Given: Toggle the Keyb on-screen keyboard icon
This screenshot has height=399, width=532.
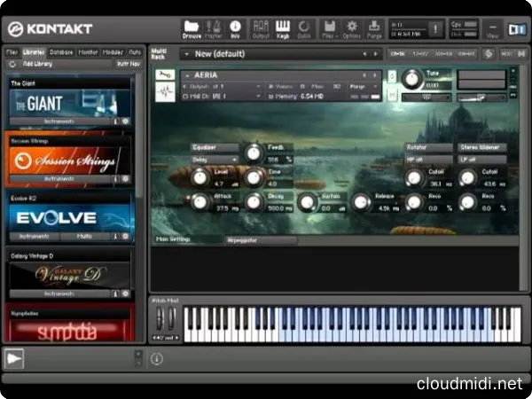Looking at the screenshot, I should [x=284, y=27].
